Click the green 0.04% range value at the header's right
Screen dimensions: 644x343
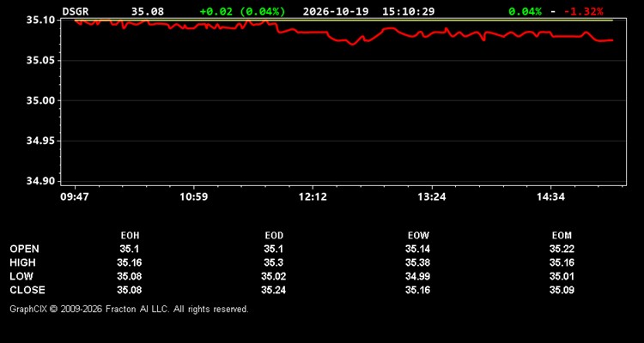click(525, 11)
